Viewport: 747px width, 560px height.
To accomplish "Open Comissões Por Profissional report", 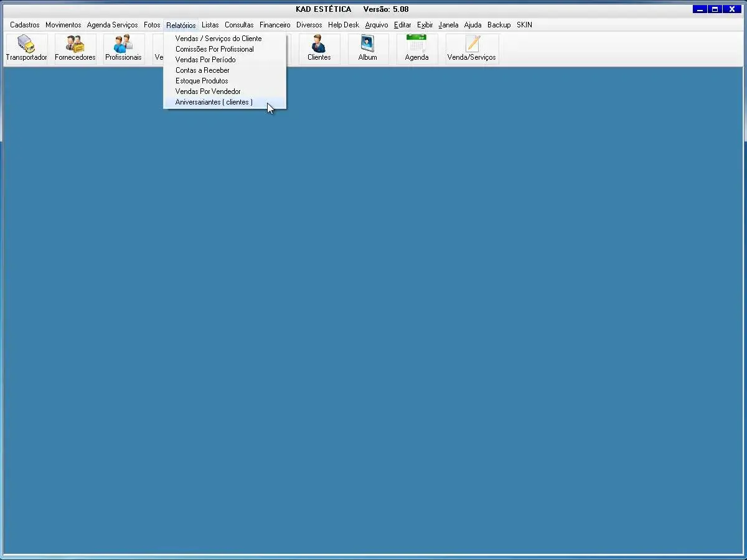I will (x=214, y=49).
